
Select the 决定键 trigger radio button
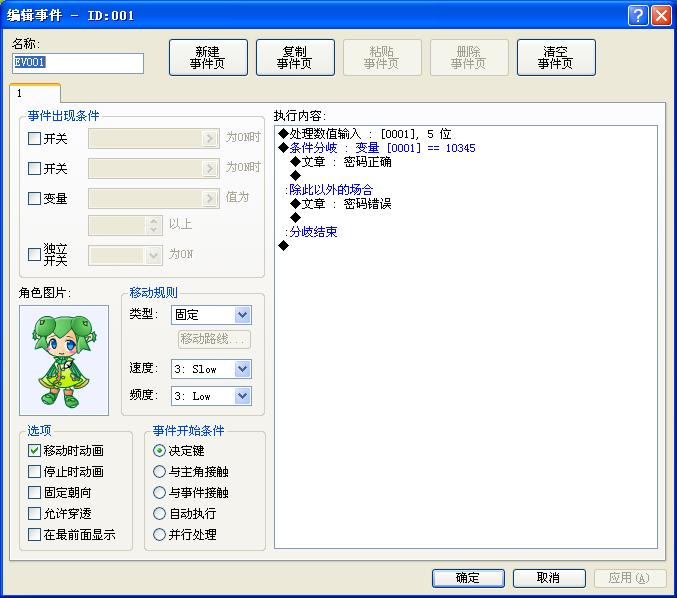[159, 451]
